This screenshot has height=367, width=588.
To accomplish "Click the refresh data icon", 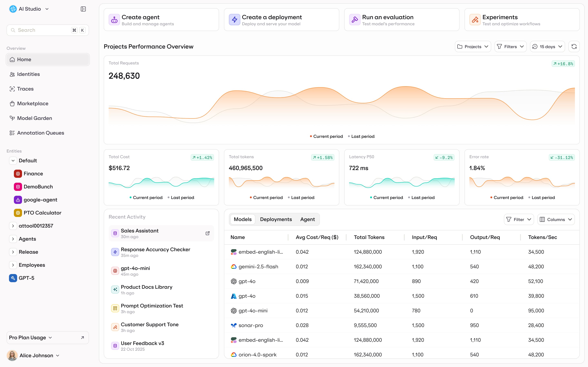I will tap(574, 47).
